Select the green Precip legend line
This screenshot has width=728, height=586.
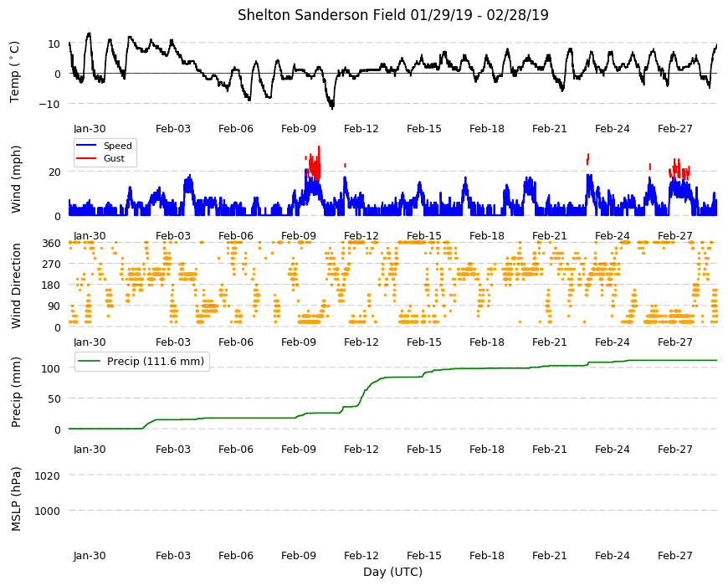tap(90, 362)
